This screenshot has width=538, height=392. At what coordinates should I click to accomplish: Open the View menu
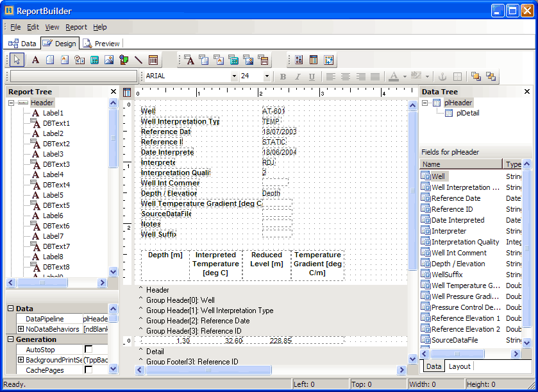coord(52,27)
